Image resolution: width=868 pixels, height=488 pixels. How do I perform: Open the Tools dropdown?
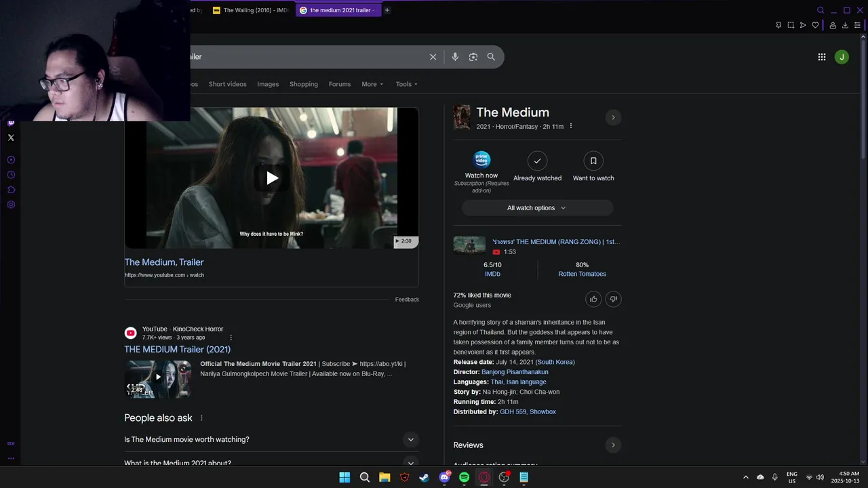[407, 84]
